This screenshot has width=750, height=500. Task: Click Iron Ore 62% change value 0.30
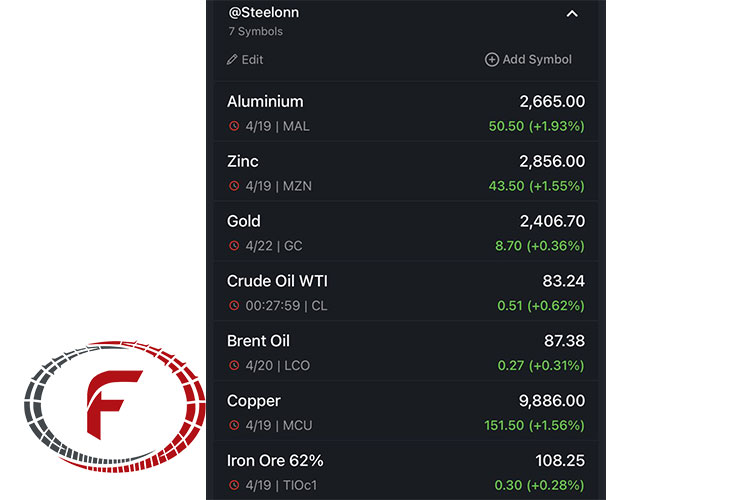point(508,485)
